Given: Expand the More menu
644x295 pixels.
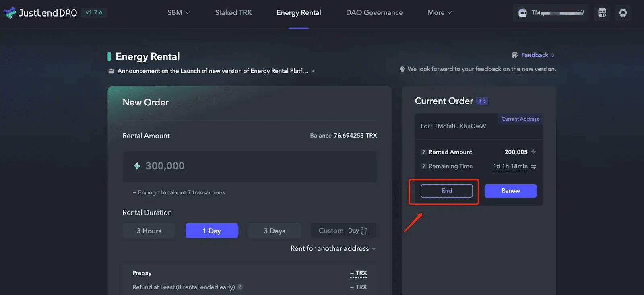Looking at the screenshot, I should pos(440,12).
